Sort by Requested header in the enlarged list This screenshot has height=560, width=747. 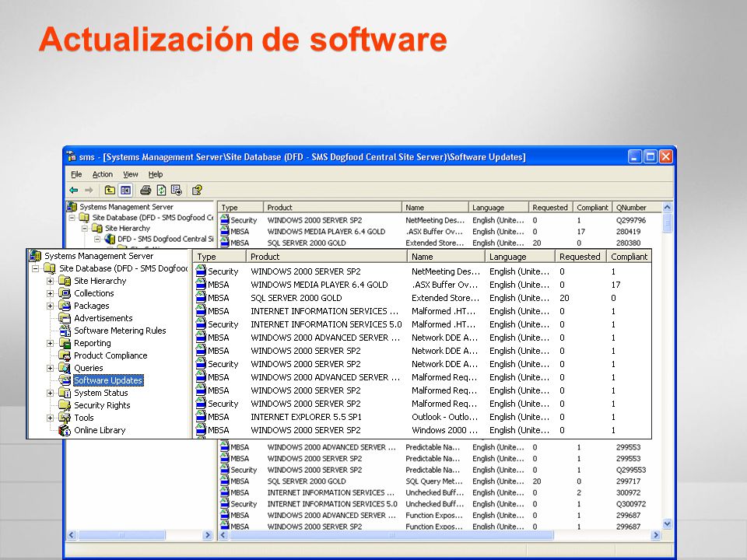point(580,257)
